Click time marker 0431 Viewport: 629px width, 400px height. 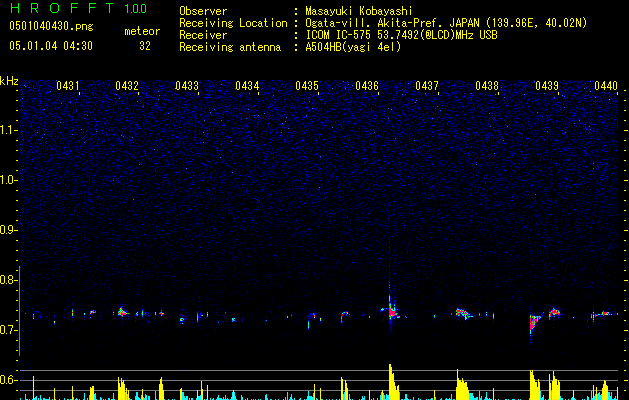click(x=67, y=86)
